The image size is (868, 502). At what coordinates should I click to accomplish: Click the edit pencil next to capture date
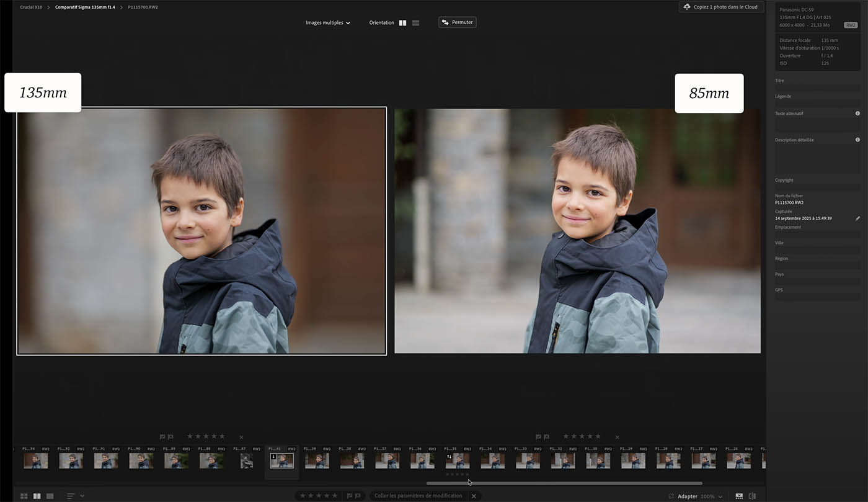coord(858,218)
